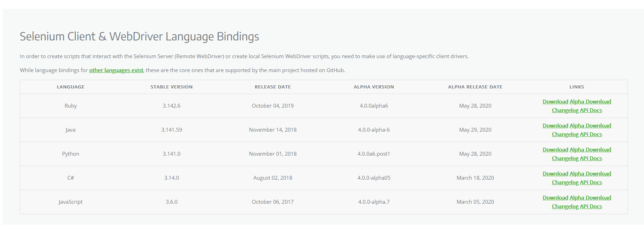The width and height of the screenshot is (644, 234).
Task: Click Python's Download link
Action: coord(555,150)
